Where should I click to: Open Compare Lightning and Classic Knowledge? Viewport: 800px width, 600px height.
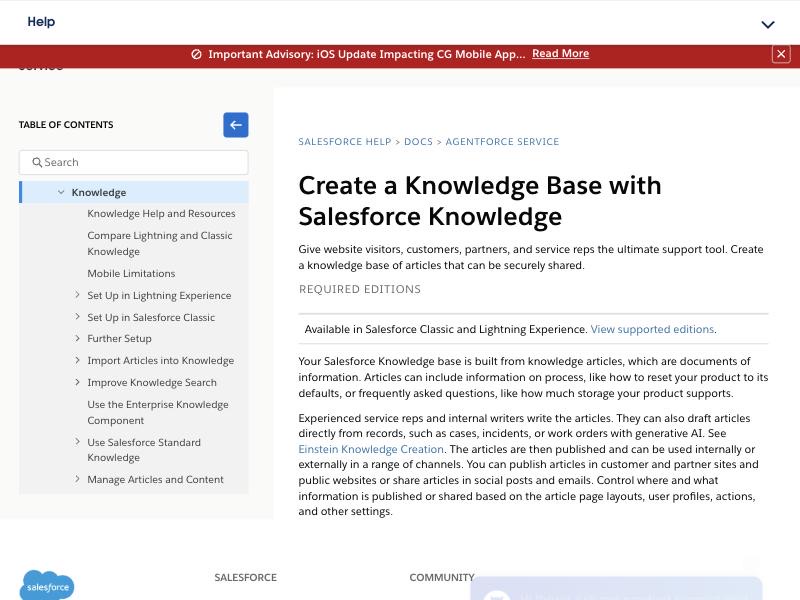pyautogui.click(x=160, y=243)
